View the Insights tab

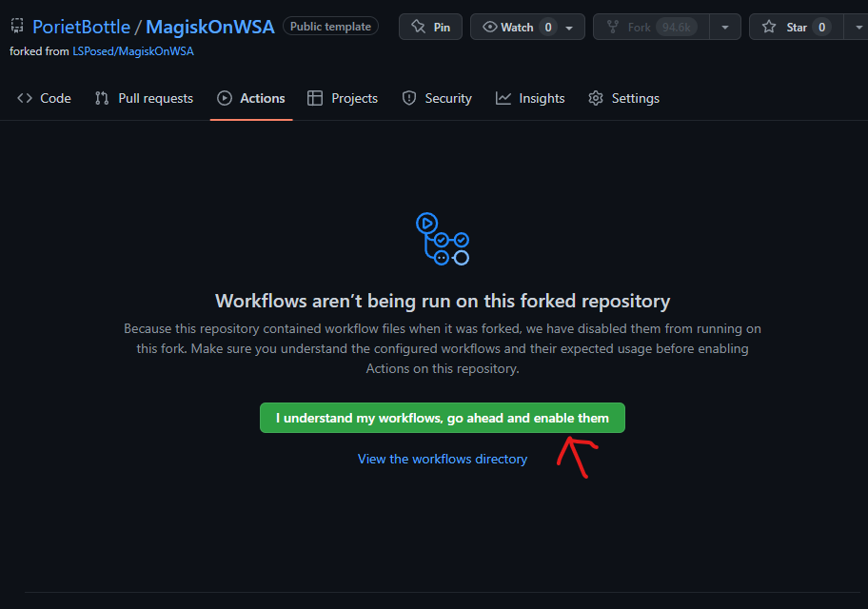coord(530,99)
